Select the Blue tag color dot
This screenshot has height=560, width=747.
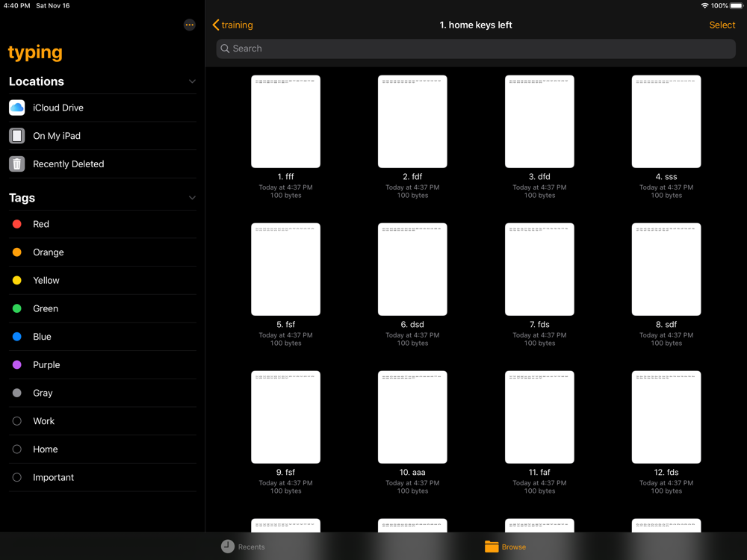click(x=16, y=336)
